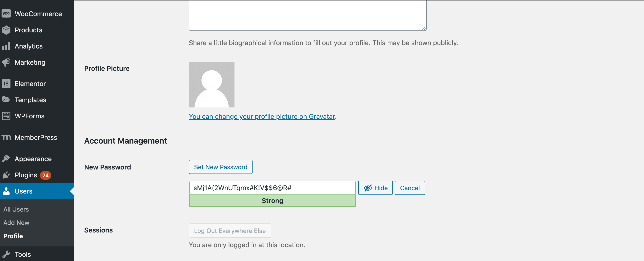This screenshot has width=644, height=261.
Task: Select the Profile submenu item
Action: click(13, 236)
